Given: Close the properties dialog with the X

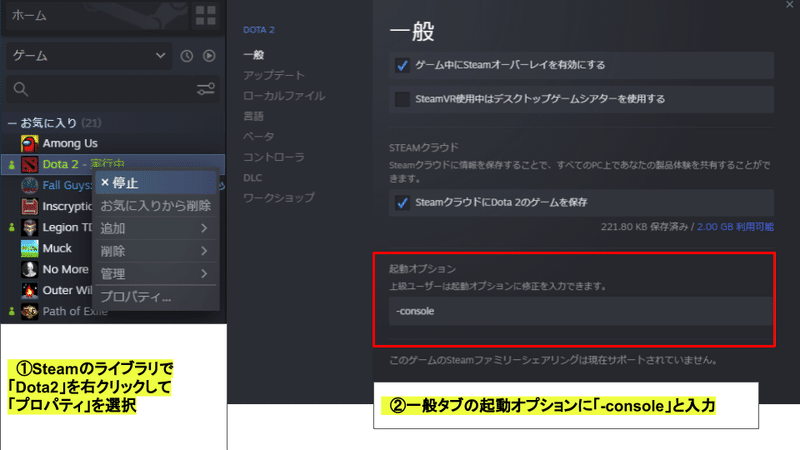Looking at the screenshot, I should tap(790, 5).
